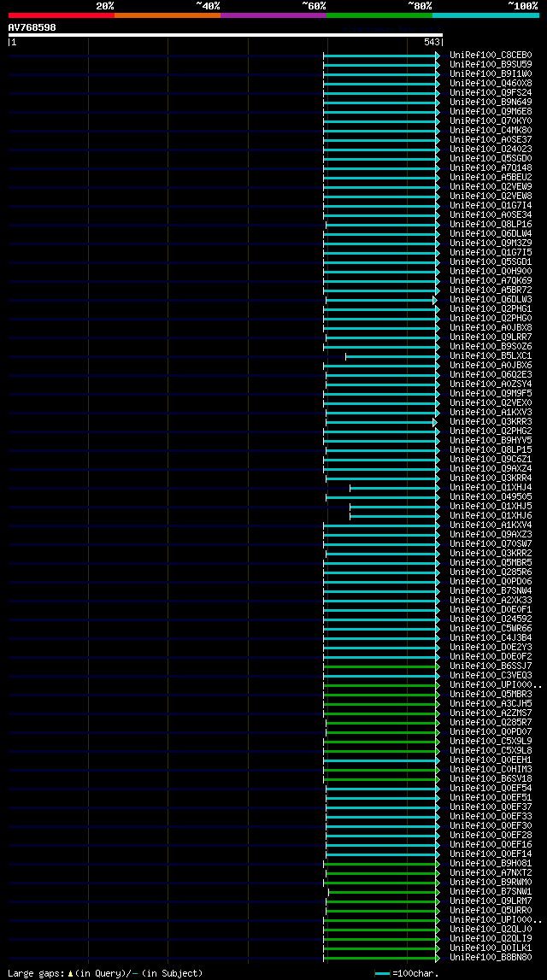Select the UniRef100_Q1XHJ5 hit label
The width and height of the screenshot is (547, 980).
(491, 506)
